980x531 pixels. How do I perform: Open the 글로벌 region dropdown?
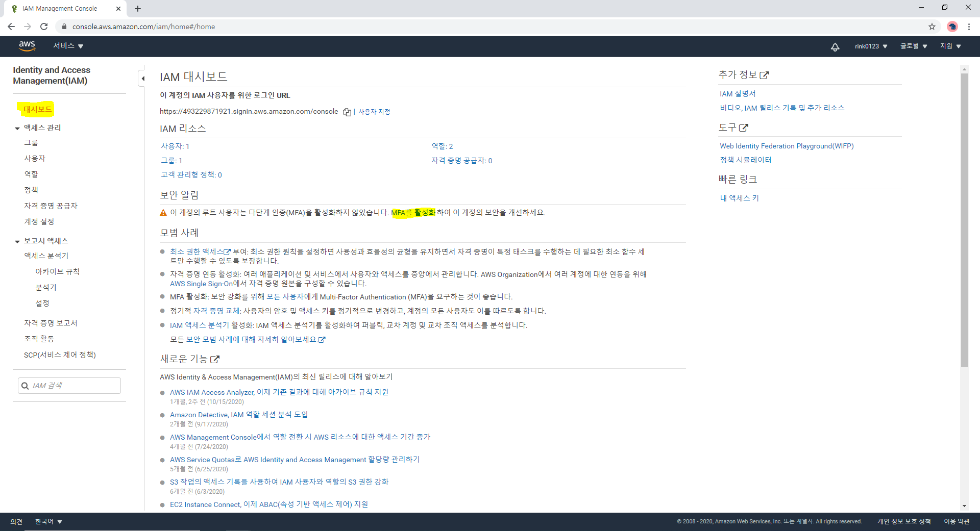pyautogui.click(x=914, y=46)
